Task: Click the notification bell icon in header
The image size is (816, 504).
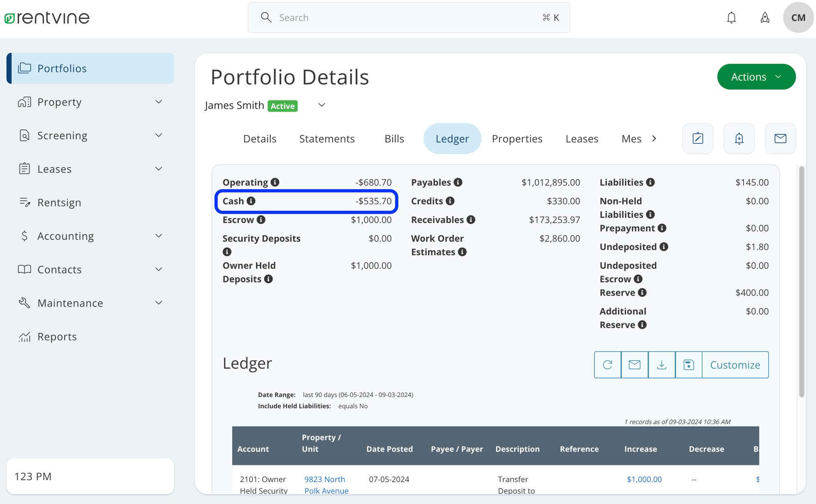Action: coord(731,17)
